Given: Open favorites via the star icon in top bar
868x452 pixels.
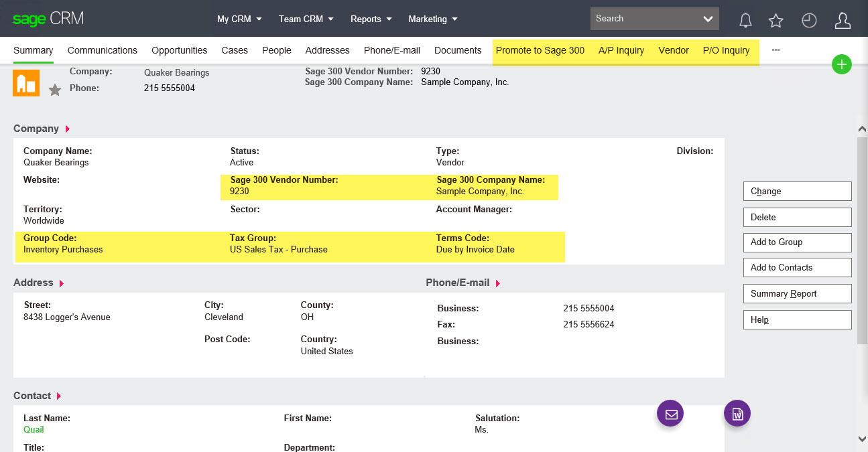Looking at the screenshot, I should [x=776, y=19].
